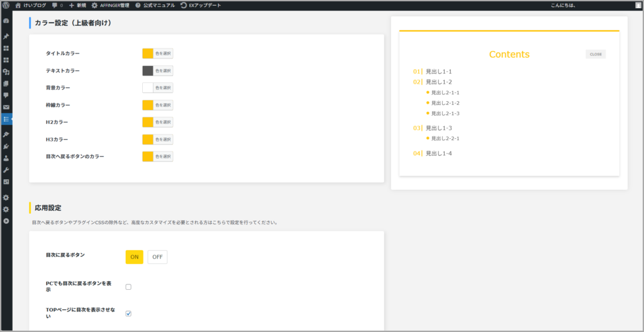The height and width of the screenshot is (332, 644).
Task: Open the Contact mail envelope icon
Action: click(x=6, y=107)
